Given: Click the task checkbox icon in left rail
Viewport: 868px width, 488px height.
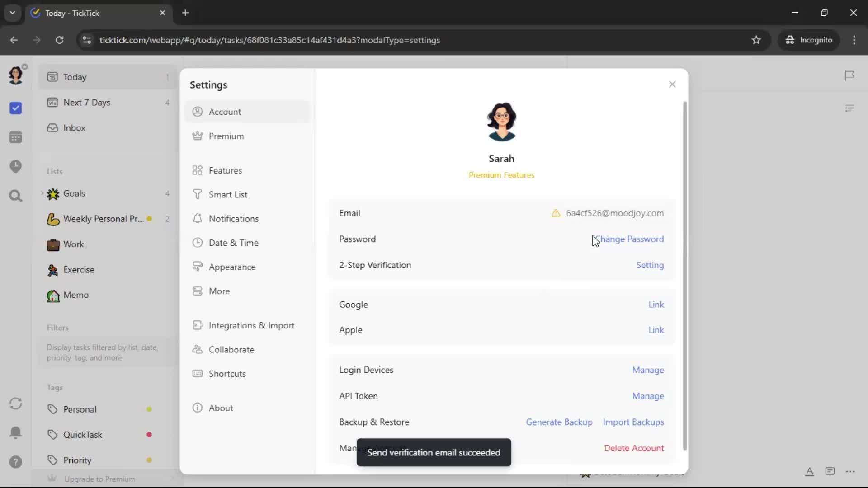Looking at the screenshot, I should point(15,108).
